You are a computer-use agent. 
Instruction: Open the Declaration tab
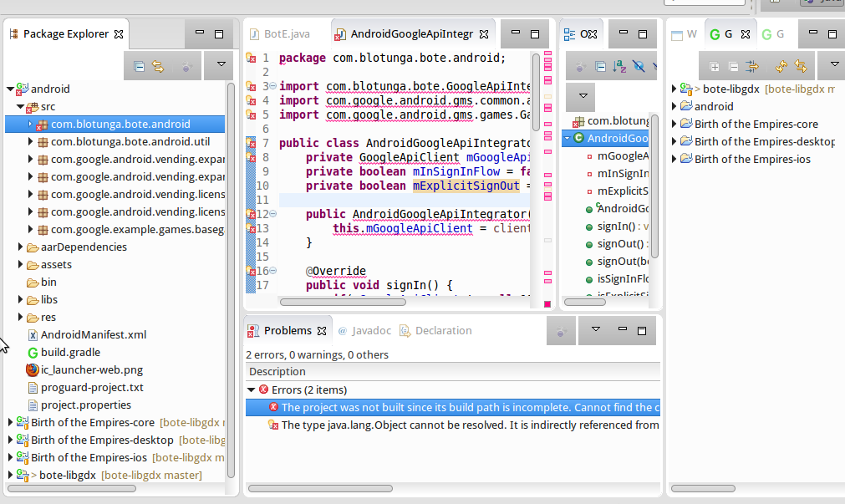[x=436, y=330]
